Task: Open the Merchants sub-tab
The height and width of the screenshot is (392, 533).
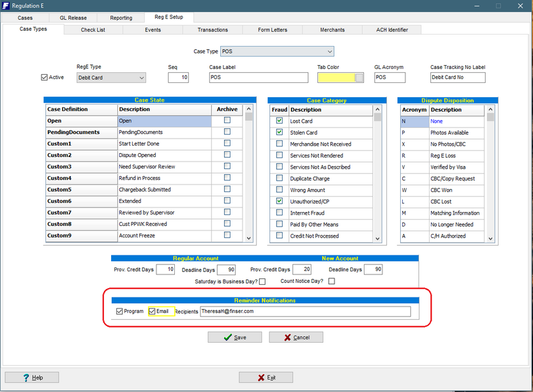Action: [332, 30]
